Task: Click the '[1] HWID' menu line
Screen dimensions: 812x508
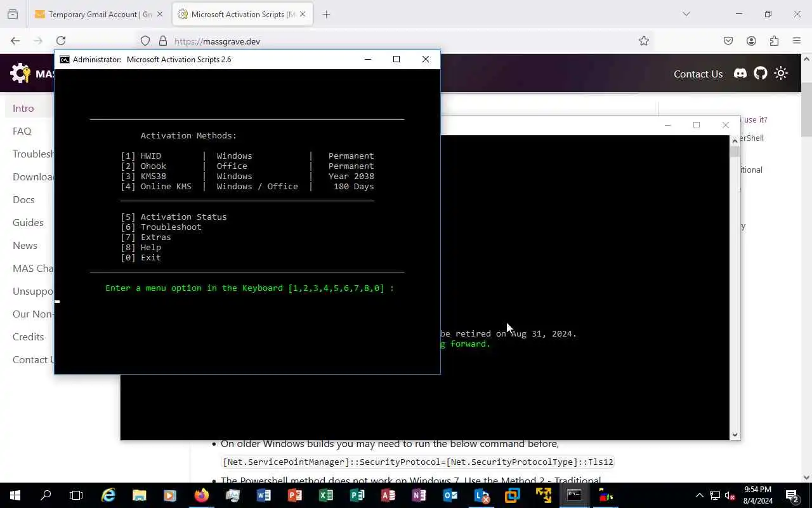Action: point(247,156)
